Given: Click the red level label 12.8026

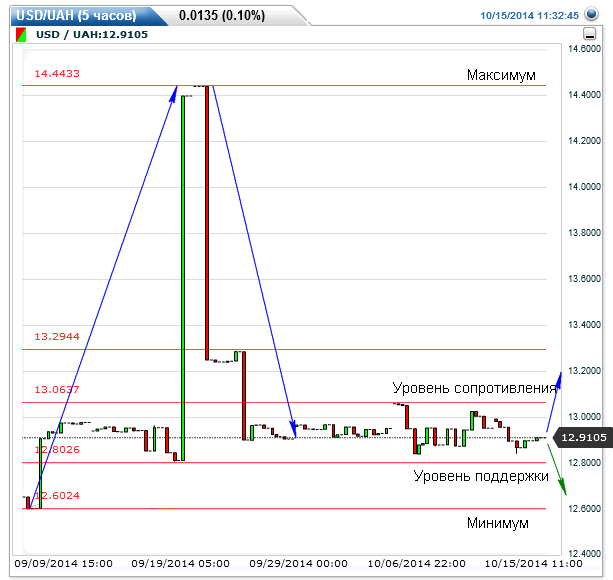Looking at the screenshot, I should (57, 449).
